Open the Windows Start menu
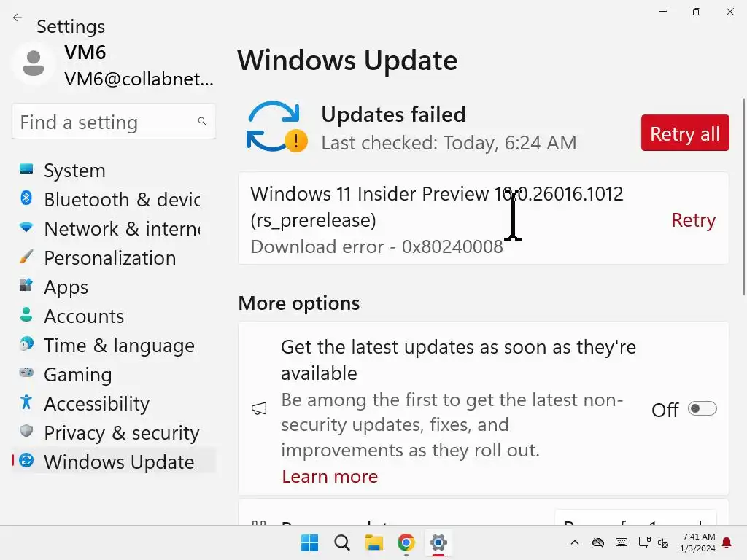Image resolution: width=747 pixels, height=560 pixels. click(309, 542)
